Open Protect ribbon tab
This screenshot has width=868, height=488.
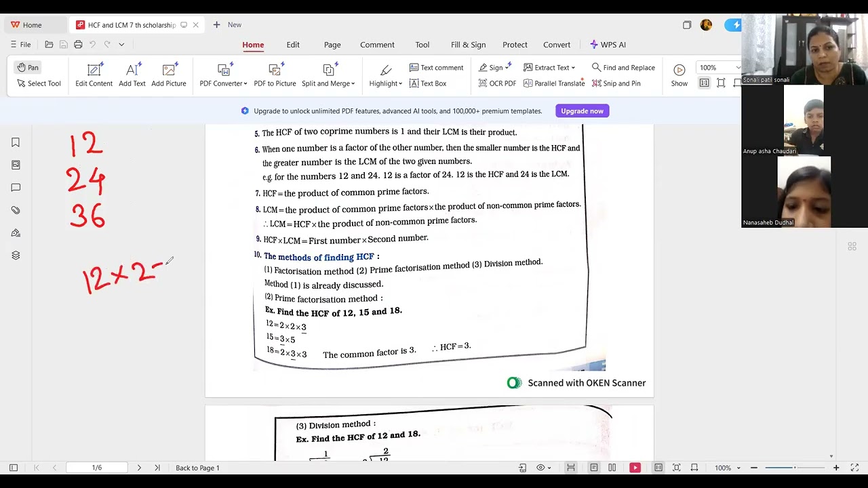coord(515,45)
